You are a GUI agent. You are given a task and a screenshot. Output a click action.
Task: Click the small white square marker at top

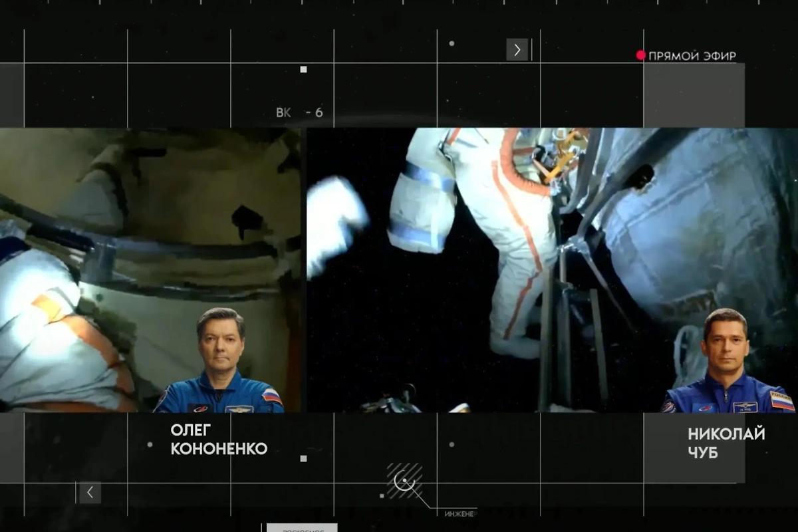point(303,69)
